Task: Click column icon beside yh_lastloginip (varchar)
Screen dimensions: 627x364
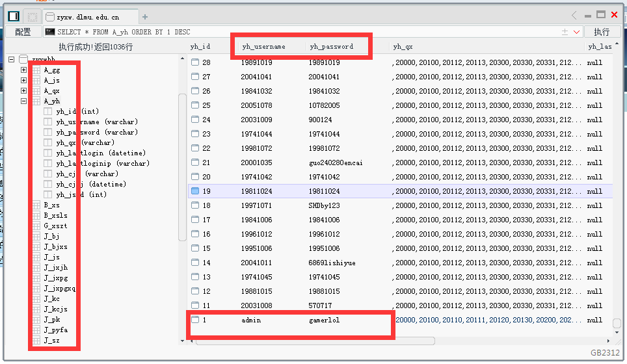Action: (x=47, y=163)
